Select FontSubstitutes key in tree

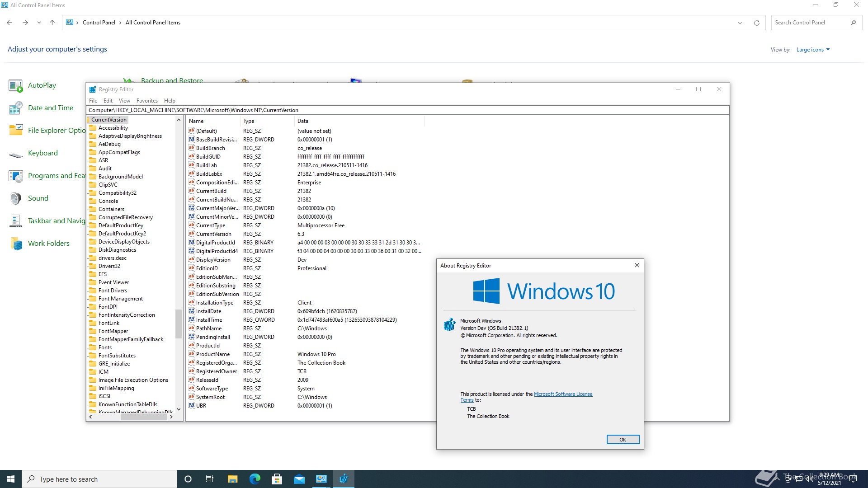117,356
